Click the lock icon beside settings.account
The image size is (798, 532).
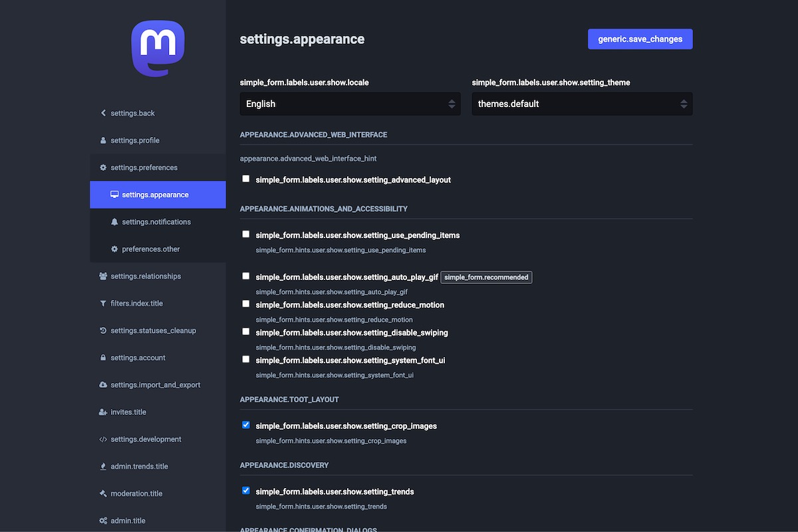point(103,358)
